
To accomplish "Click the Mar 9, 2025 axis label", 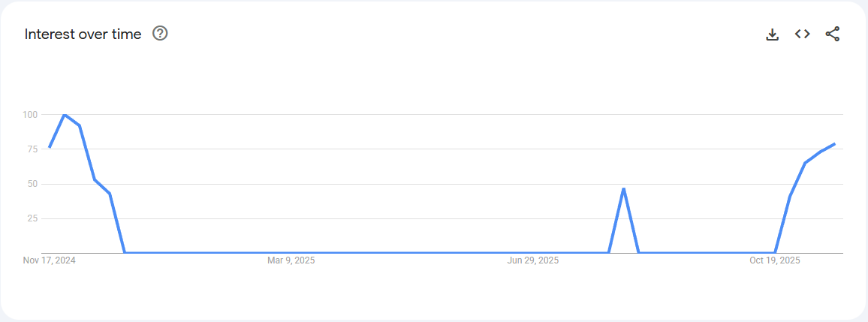I will tap(291, 260).
